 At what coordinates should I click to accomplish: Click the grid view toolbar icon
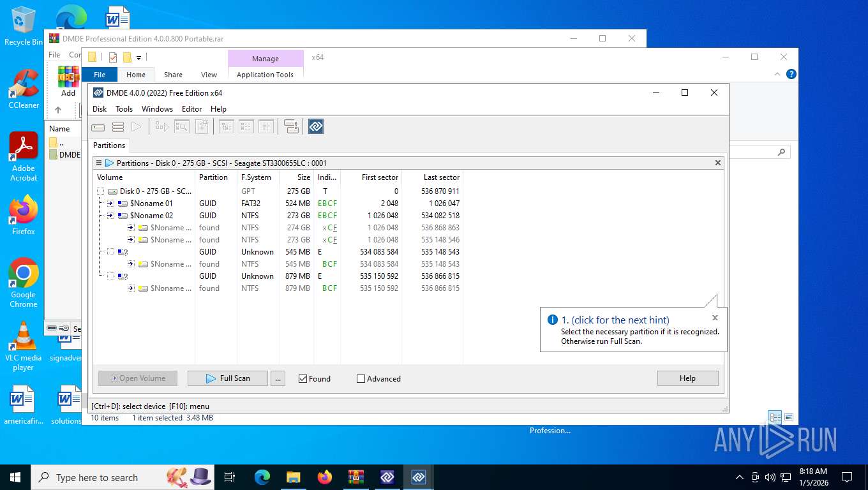[x=266, y=127]
